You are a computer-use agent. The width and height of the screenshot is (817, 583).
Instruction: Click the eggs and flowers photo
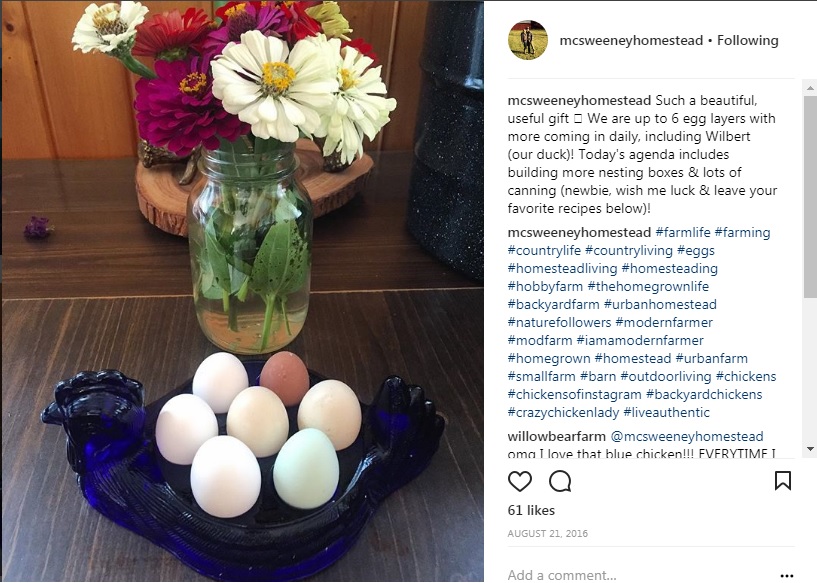[242, 291]
